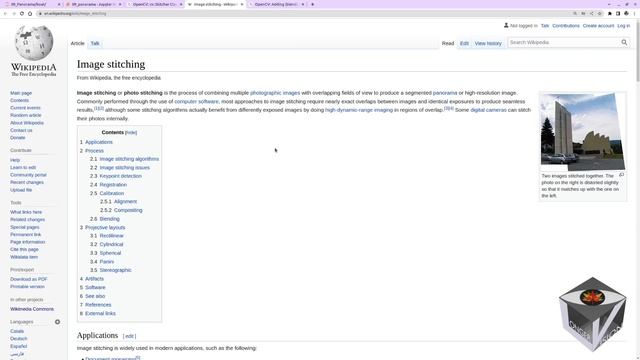This screenshot has width=640, height=360.
Task: Click the Create account link
Action: tap(598, 26)
